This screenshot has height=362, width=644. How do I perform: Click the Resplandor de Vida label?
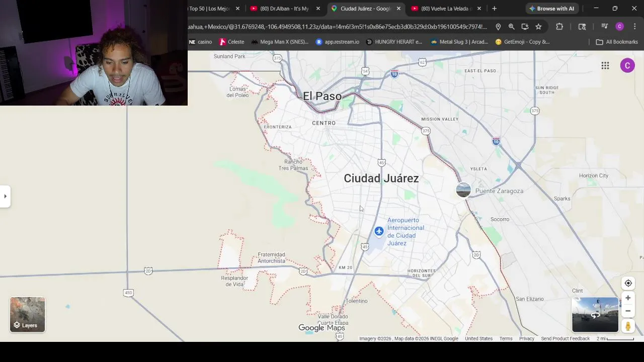[x=234, y=281]
